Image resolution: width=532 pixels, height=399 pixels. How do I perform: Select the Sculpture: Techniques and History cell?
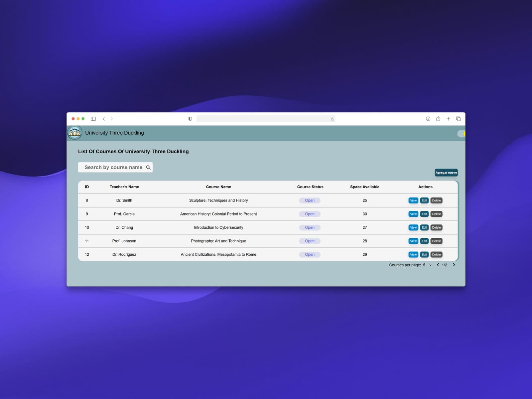[218, 200]
